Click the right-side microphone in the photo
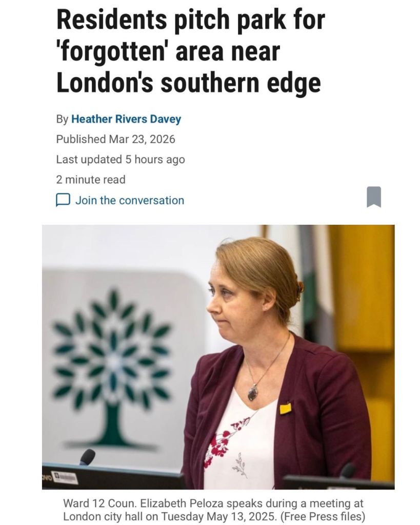The height and width of the screenshot is (525, 420). pos(347,470)
